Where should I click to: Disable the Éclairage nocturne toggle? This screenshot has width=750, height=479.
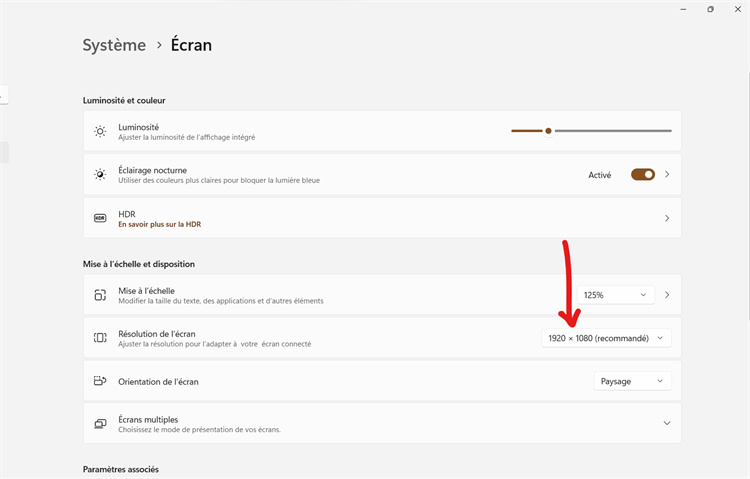[642, 174]
